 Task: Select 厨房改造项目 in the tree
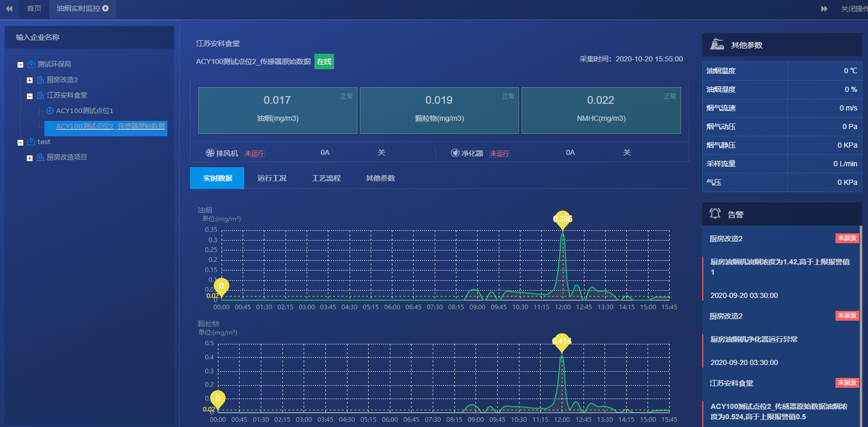[x=67, y=157]
